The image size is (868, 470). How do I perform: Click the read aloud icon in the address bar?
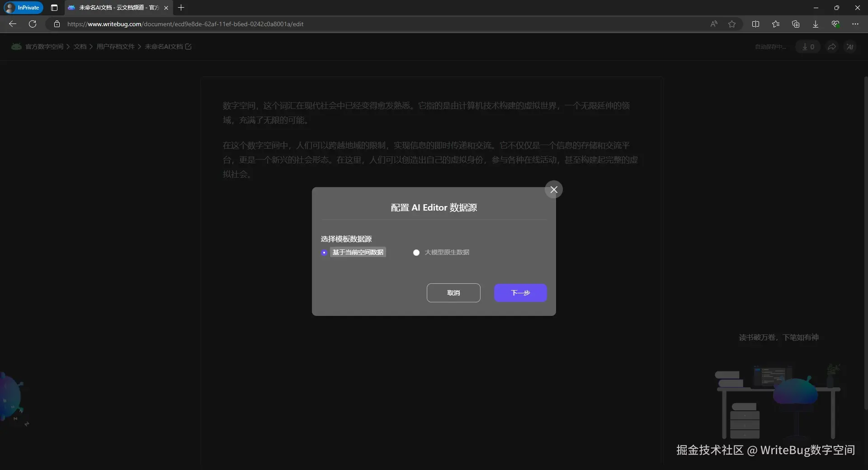713,24
